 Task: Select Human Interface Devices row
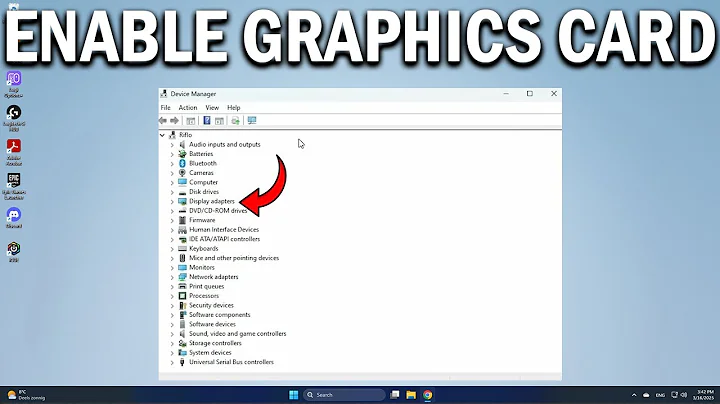(x=224, y=230)
